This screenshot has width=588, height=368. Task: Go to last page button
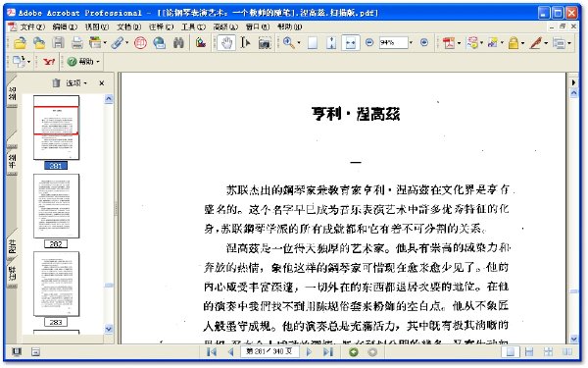pyautogui.click(x=328, y=352)
